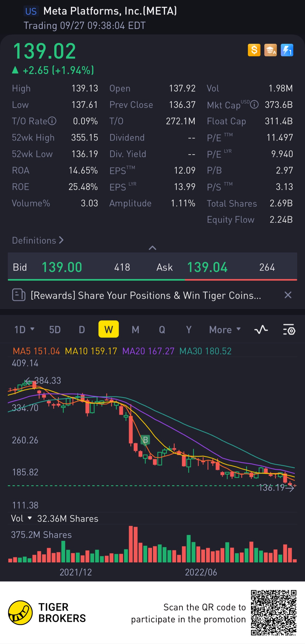Tap the Volume% value 3.03
This screenshot has width=305, height=644.
[x=89, y=203]
